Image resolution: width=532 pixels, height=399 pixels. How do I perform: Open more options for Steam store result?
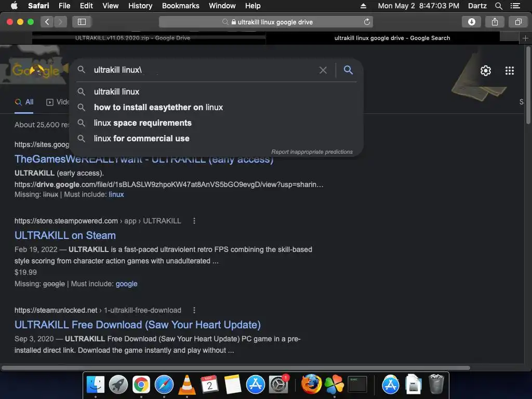pos(194,221)
